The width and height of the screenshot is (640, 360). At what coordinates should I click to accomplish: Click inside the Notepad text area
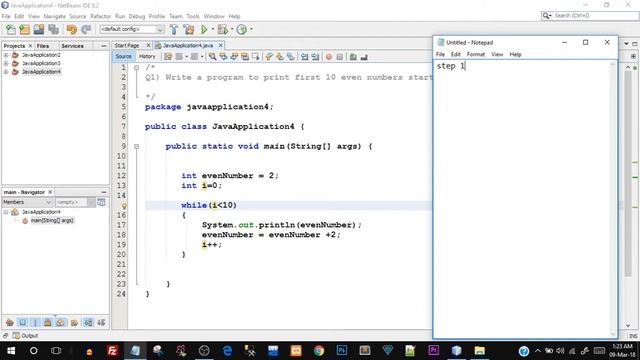[x=522, y=198]
